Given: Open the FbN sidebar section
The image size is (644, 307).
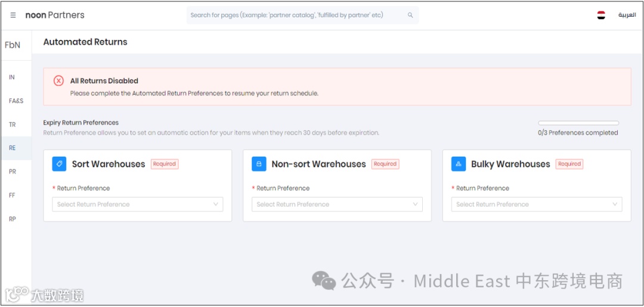Looking at the screenshot, I should pos(13,45).
